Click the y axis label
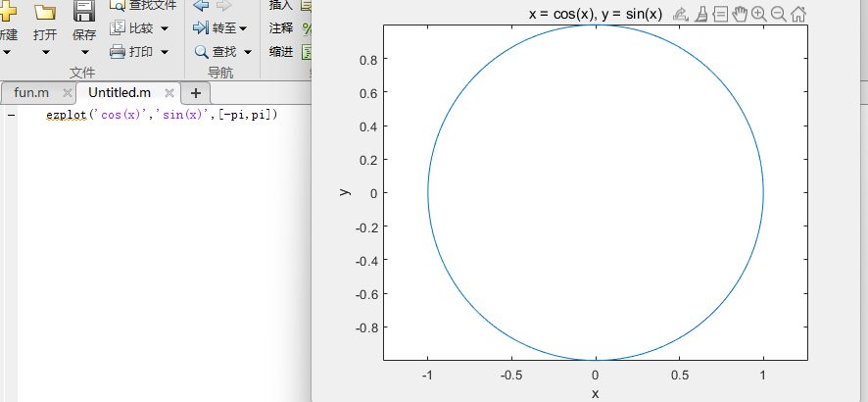The height and width of the screenshot is (402, 868). tap(345, 192)
